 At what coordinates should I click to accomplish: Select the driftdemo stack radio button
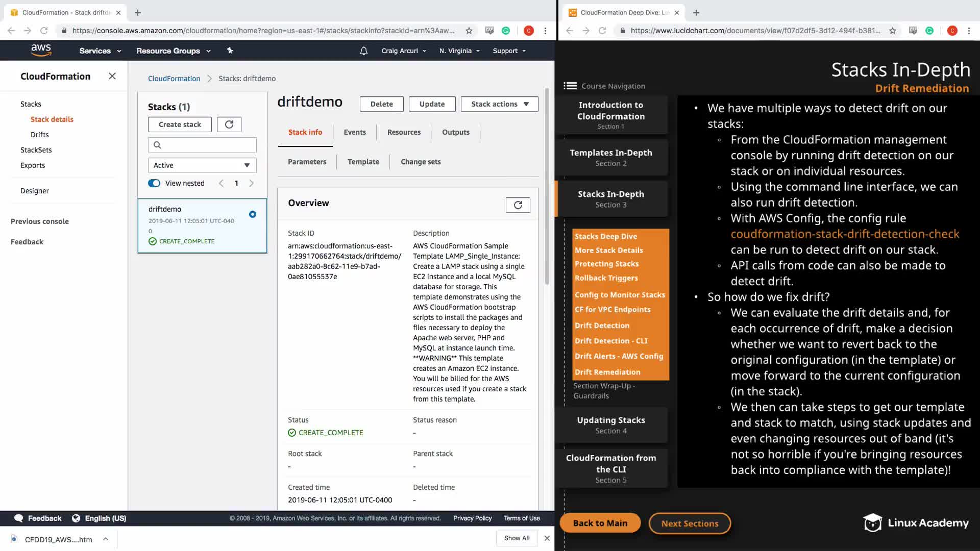253,214
